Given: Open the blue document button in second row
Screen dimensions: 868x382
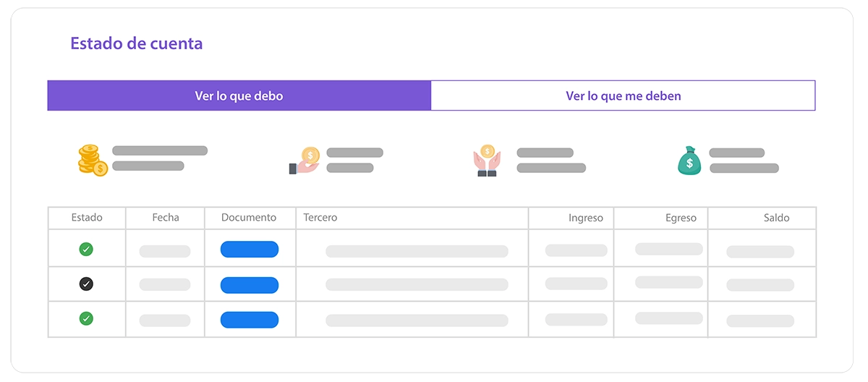Looking at the screenshot, I should pyautogui.click(x=250, y=285).
